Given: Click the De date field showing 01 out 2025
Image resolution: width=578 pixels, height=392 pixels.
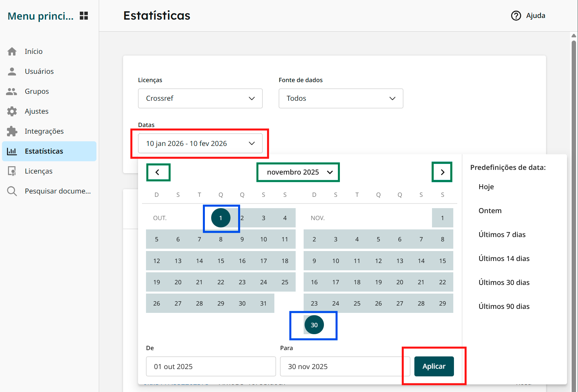Looking at the screenshot, I should [x=211, y=366].
